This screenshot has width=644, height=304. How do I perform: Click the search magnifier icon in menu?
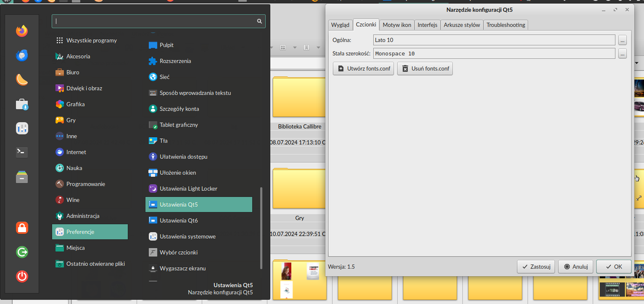(x=260, y=21)
